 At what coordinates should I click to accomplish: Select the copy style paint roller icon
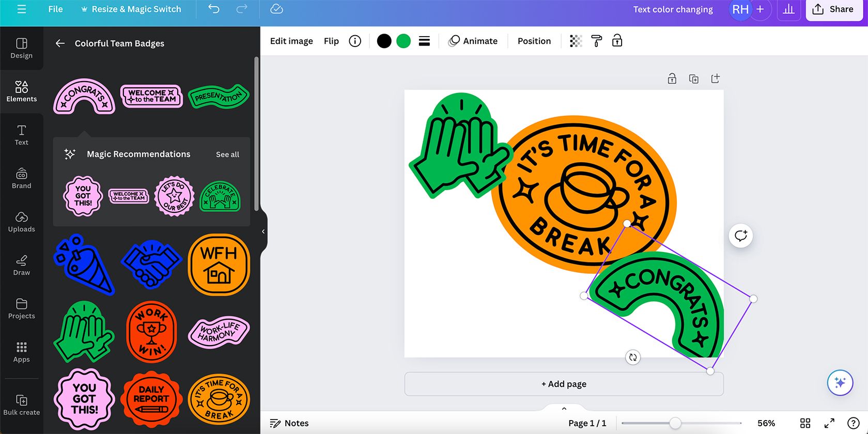[596, 41]
